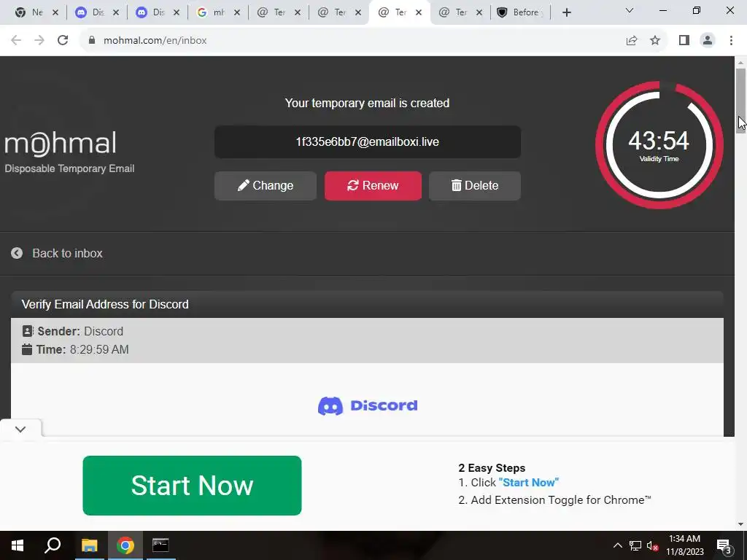The width and height of the screenshot is (747, 560).
Task: Open File Explorer from taskbar
Action: click(x=89, y=545)
